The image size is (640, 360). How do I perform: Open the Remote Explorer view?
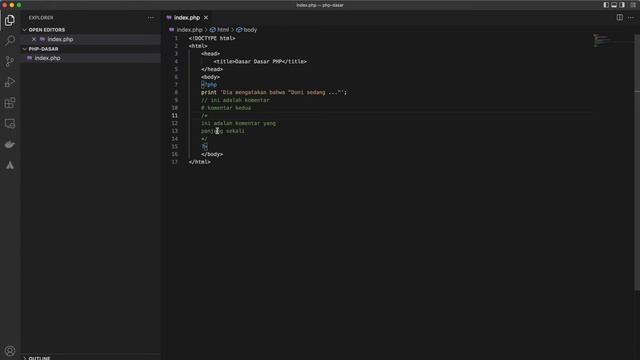pyautogui.click(x=10, y=124)
